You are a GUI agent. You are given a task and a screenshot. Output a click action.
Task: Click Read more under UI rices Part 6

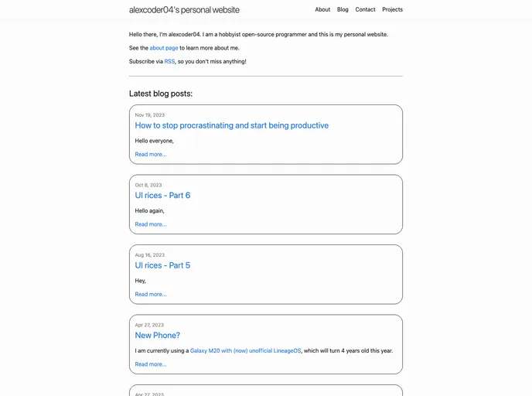click(x=151, y=224)
